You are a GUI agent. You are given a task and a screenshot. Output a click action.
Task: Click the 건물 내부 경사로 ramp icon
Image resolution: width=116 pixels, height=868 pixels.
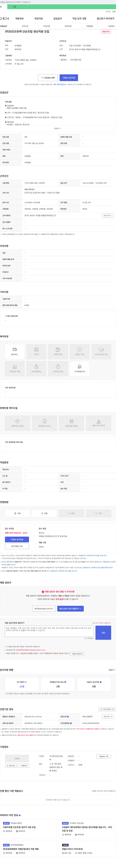(x=98, y=423)
